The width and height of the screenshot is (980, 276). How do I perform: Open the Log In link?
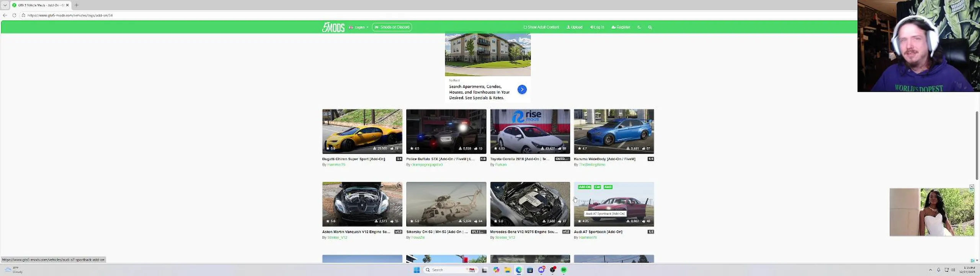[597, 27]
